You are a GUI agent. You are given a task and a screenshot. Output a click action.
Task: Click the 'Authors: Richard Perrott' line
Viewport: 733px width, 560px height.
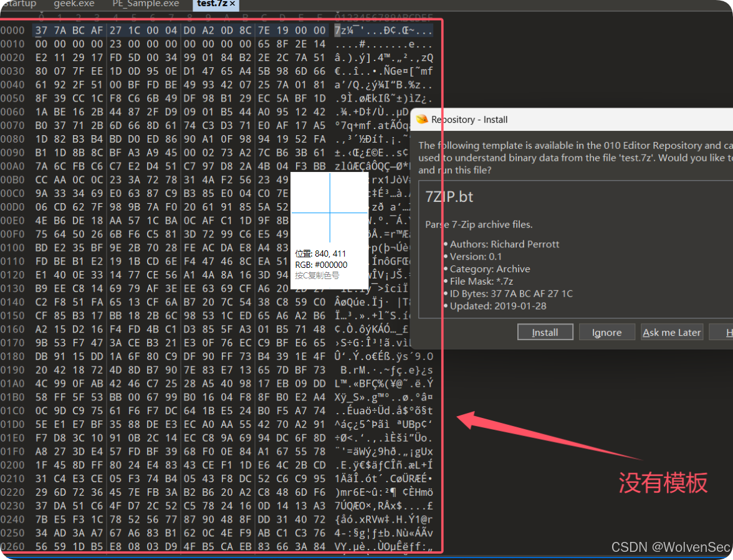click(x=504, y=244)
